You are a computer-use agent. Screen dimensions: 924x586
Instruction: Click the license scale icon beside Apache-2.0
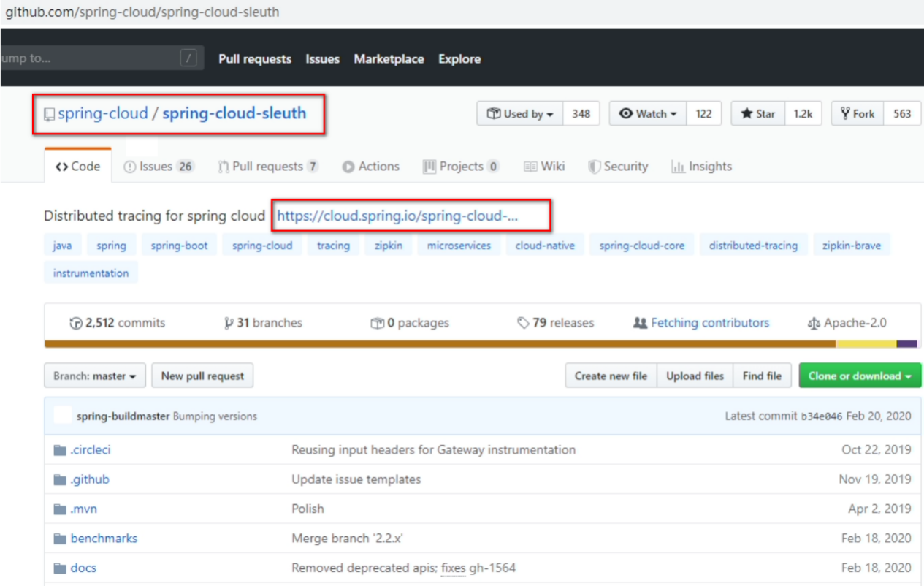[x=814, y=323]
